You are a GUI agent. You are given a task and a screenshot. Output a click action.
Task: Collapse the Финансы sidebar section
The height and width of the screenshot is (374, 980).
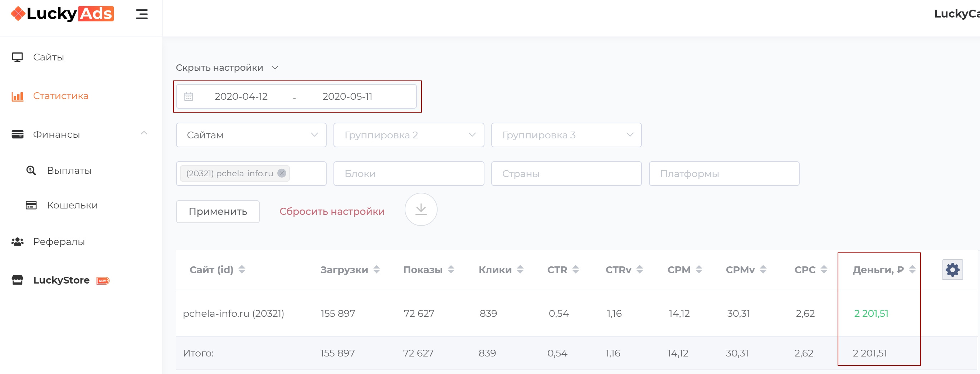(x=144, y=133)
